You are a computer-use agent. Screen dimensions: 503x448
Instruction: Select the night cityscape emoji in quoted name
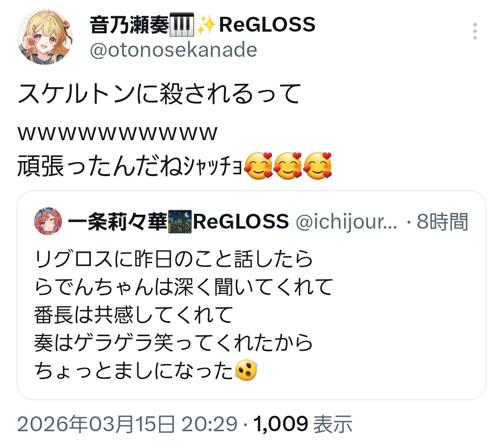pos(180,221)
